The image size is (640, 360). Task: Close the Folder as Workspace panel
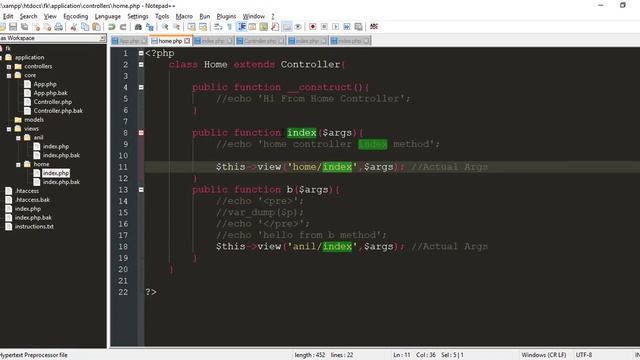102,38
